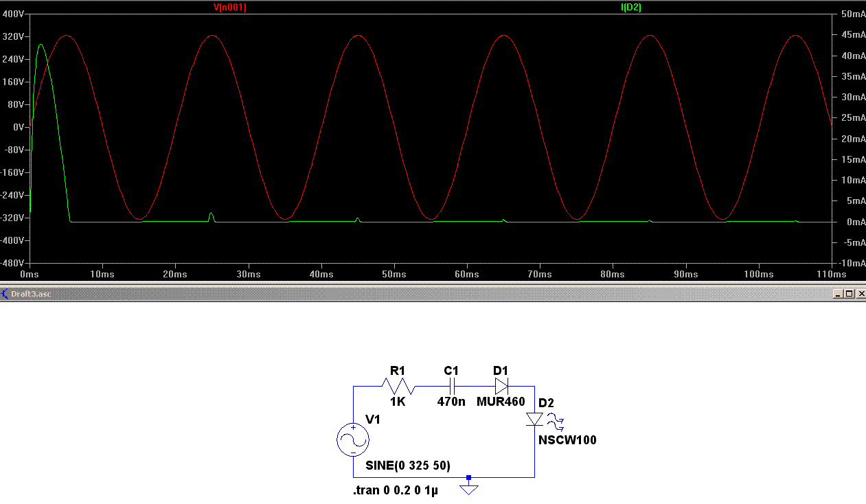Click the SINE(0 325 50) source value
Image resolution: width=866 pixels, height=504 pixels.
(408, 466)
